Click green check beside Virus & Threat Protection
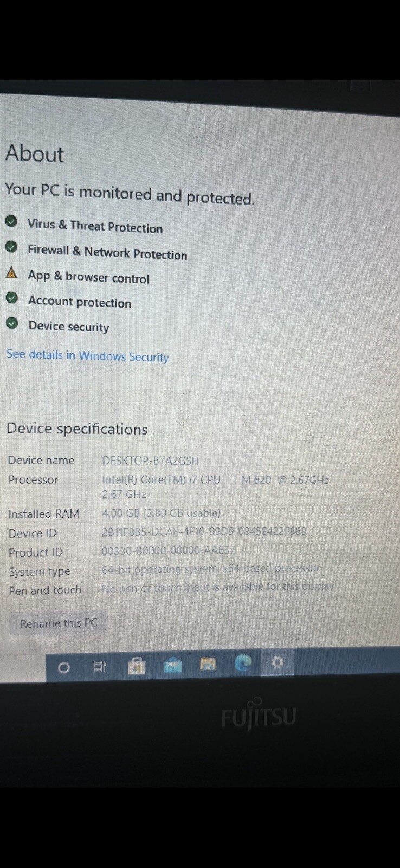The image size is (400, 868). click(11, 221)
